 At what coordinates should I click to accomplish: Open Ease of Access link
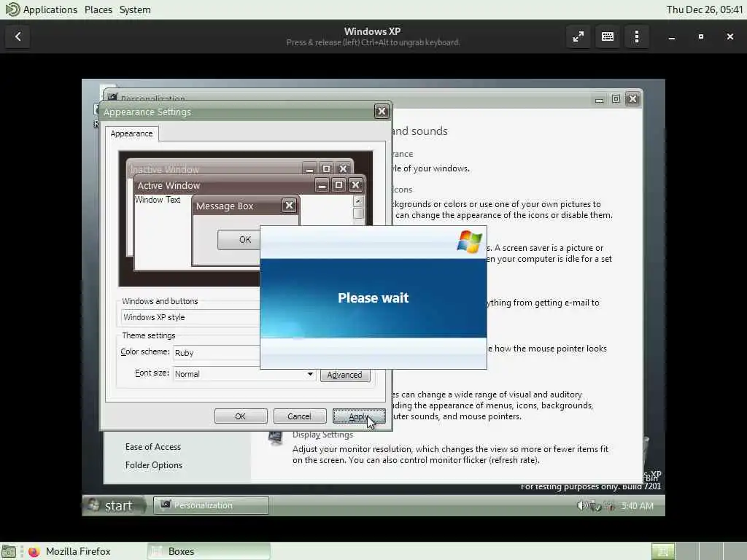153,447
